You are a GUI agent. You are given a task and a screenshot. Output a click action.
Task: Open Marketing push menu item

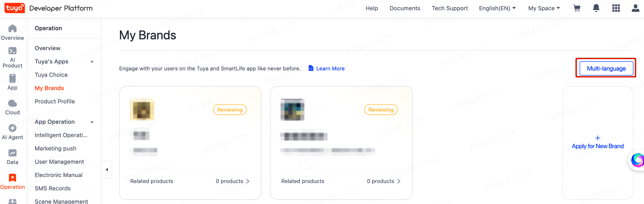(x=55, y=148)
